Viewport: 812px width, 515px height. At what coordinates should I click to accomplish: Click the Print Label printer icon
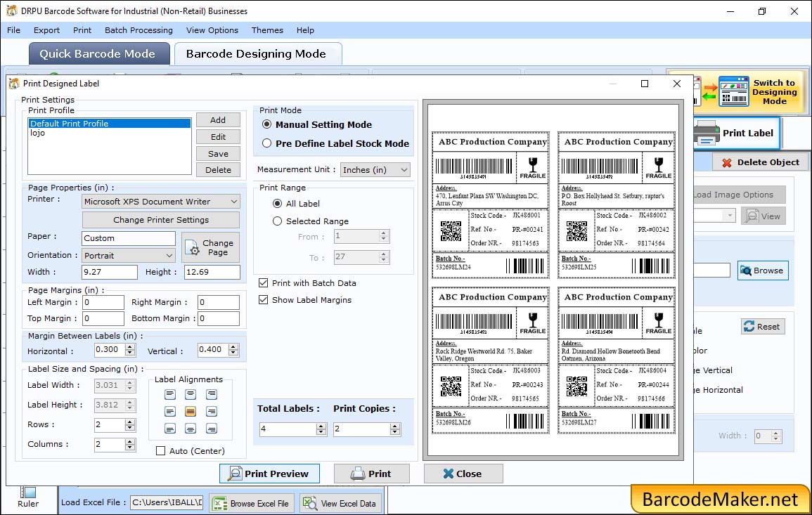707,133
